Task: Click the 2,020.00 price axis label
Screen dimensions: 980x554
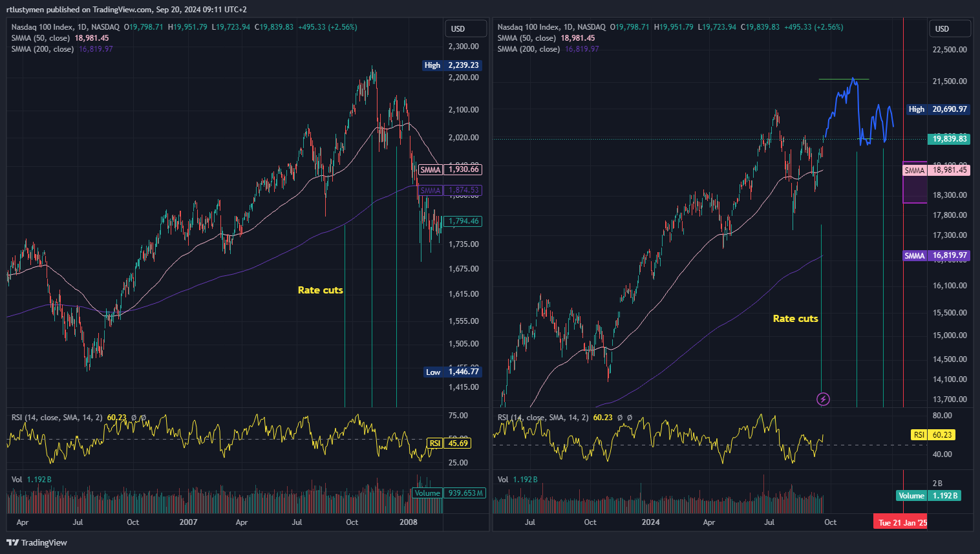Action: click(x=463, y=138)
